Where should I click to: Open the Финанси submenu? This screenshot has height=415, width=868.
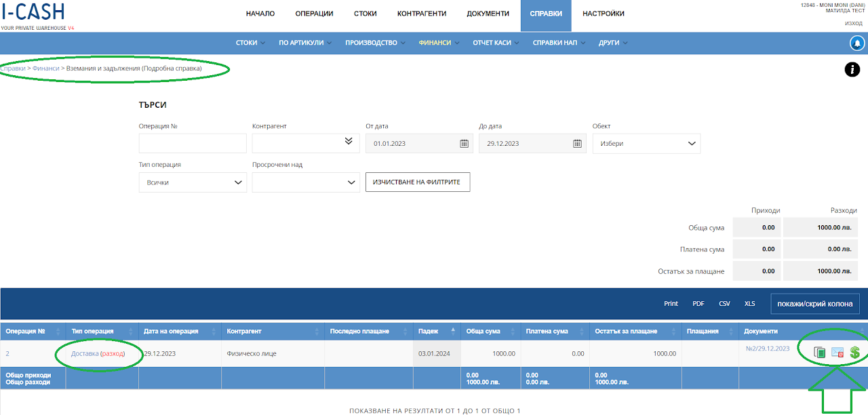click(439, 43)
